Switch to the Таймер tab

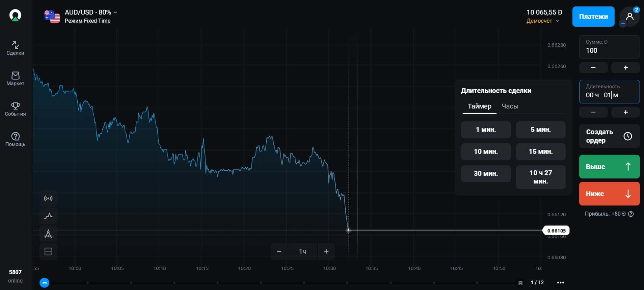click(479, 106)
